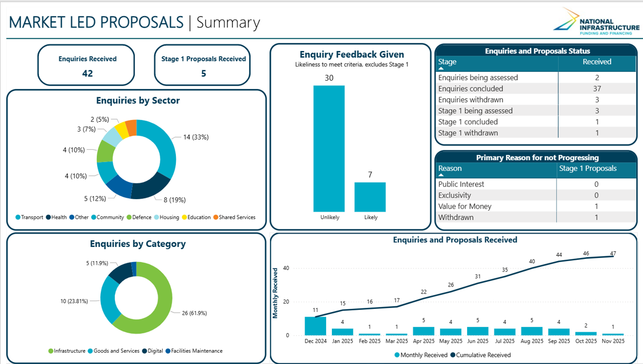Screen dimensions: 643x364
Task: Toggle the Digital category legend entry
Action: coord(145,351)
